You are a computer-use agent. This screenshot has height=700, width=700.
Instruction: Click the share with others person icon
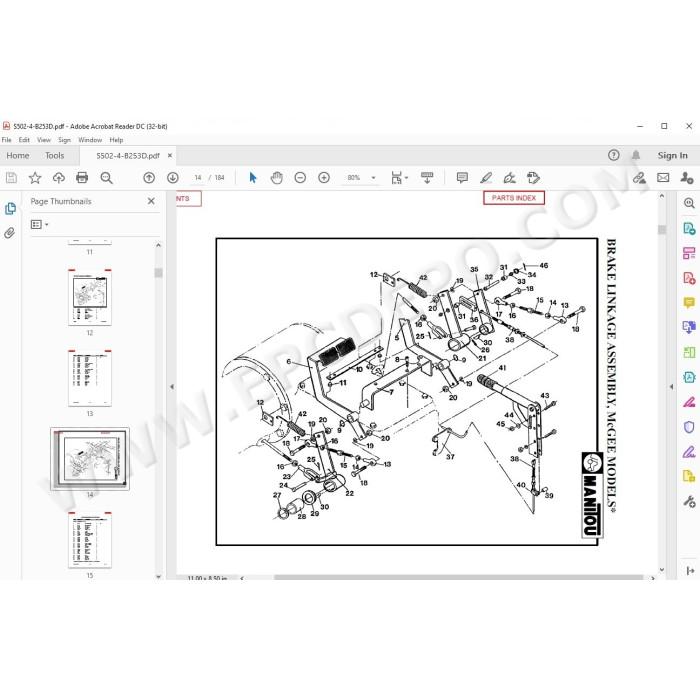(687, 178)
